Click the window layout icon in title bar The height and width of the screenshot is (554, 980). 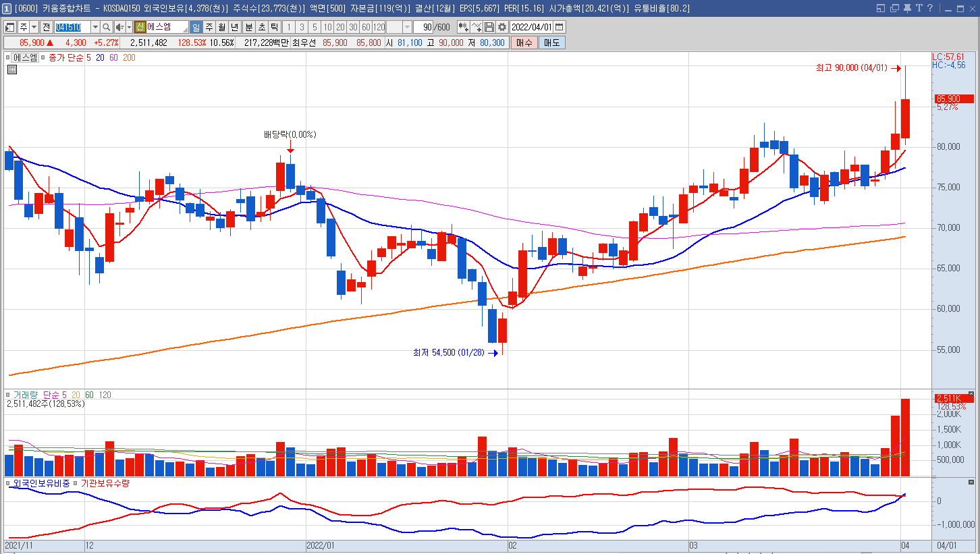pos(881,8)
